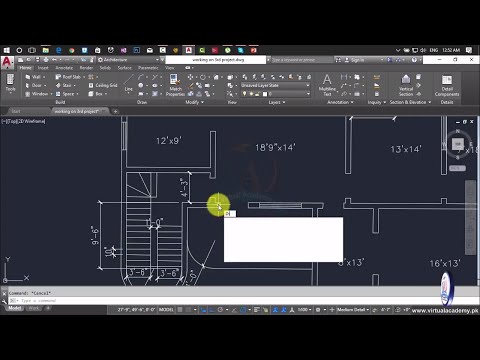
Task: Click the ViewCube top face
Action: click(x=458, y=144)
